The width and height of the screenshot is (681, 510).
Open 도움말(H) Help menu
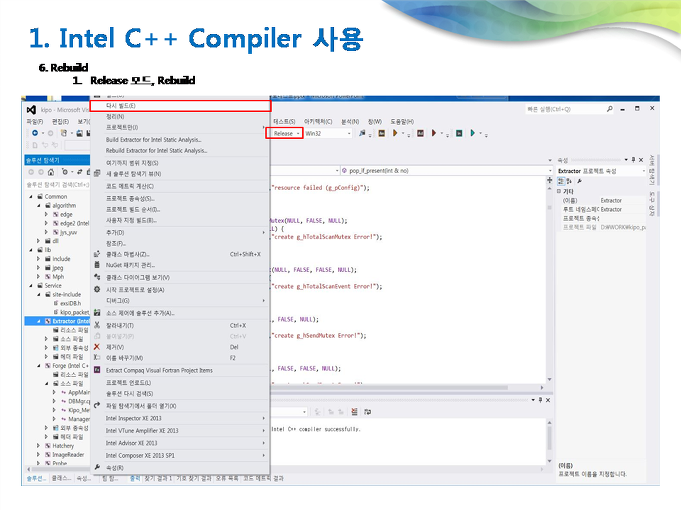(x=402, y=122)
